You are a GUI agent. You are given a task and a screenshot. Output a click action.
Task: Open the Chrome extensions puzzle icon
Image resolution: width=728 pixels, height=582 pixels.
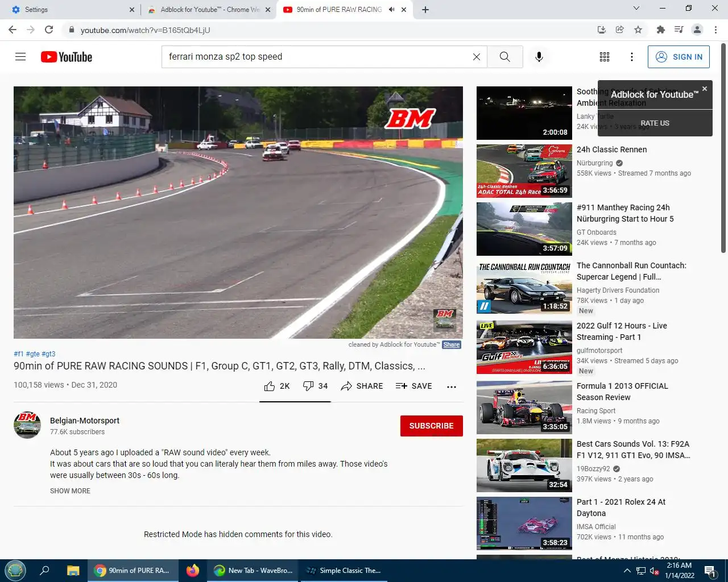(x=660, y=30)
